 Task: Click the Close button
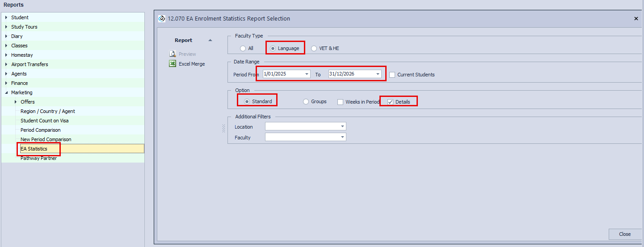pos(624,234)
